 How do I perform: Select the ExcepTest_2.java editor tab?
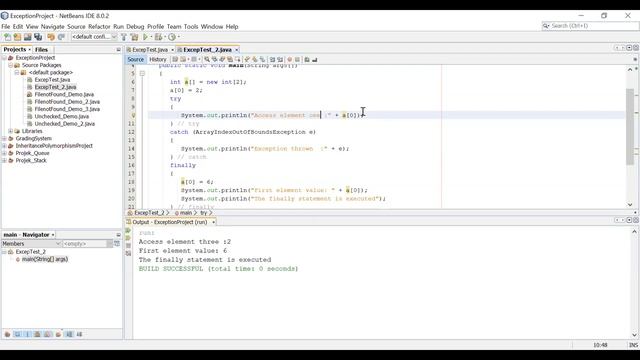(207, 50)
